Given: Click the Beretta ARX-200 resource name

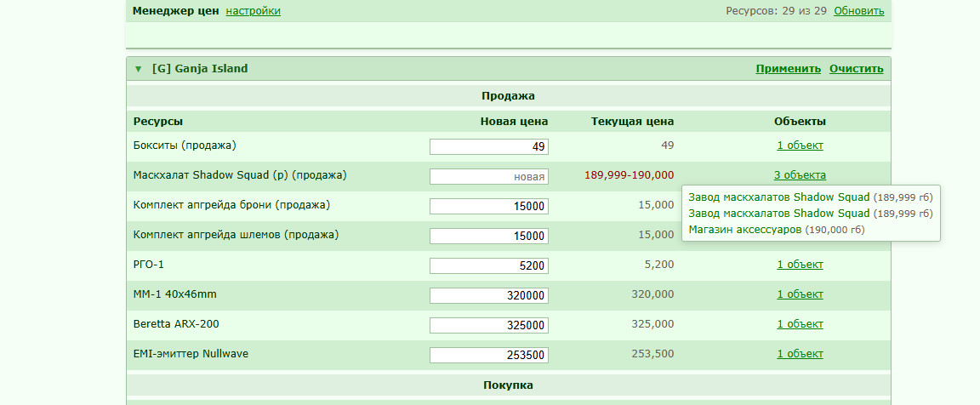Looking at the screenshot, I should click(176, 324).
